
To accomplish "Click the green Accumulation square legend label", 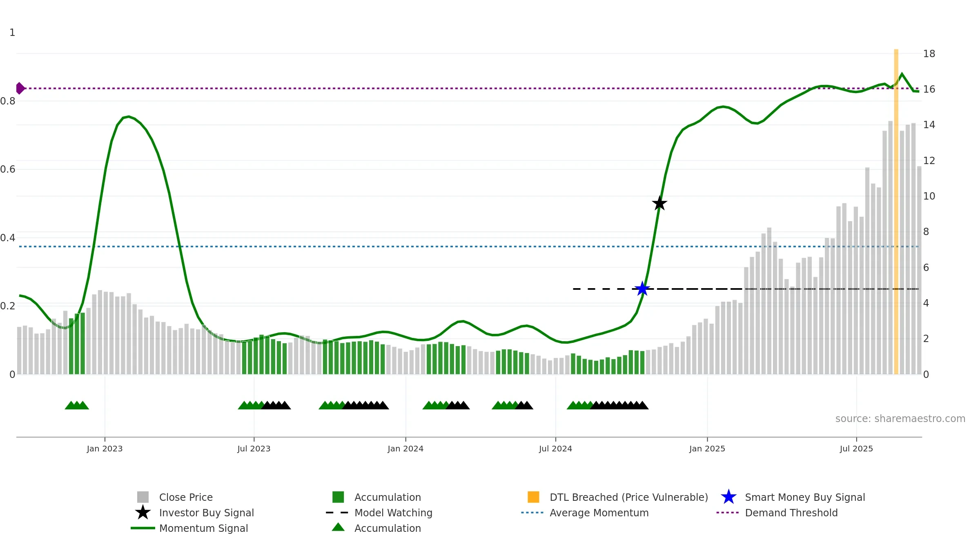I will tap(388, 497).
